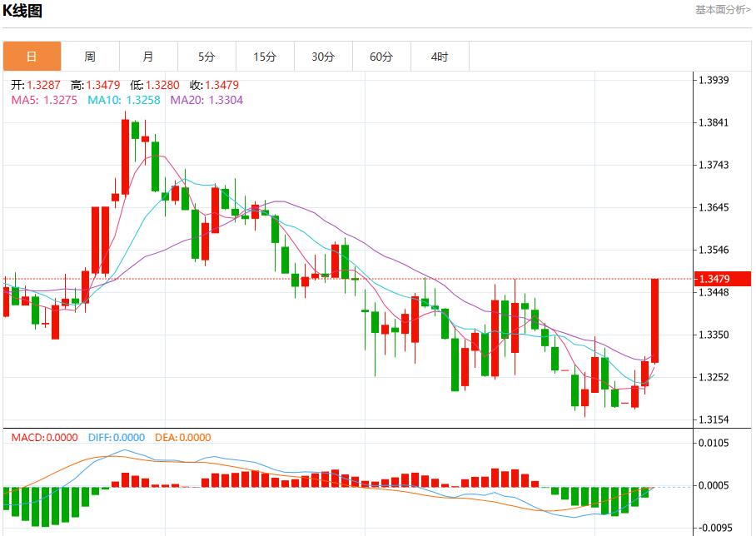Click the K线图 heading

[x=22, y=11]
